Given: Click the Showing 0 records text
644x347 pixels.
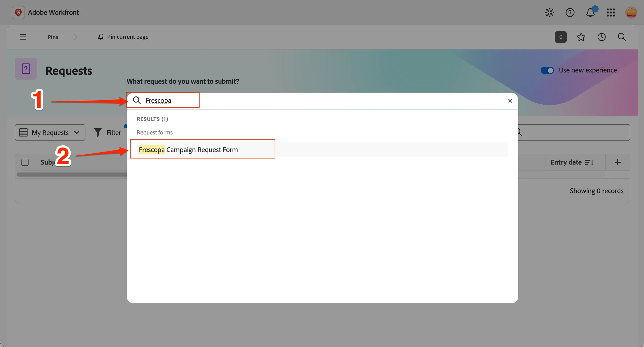Looking at the screenshot, I should [x=597, y=191].
